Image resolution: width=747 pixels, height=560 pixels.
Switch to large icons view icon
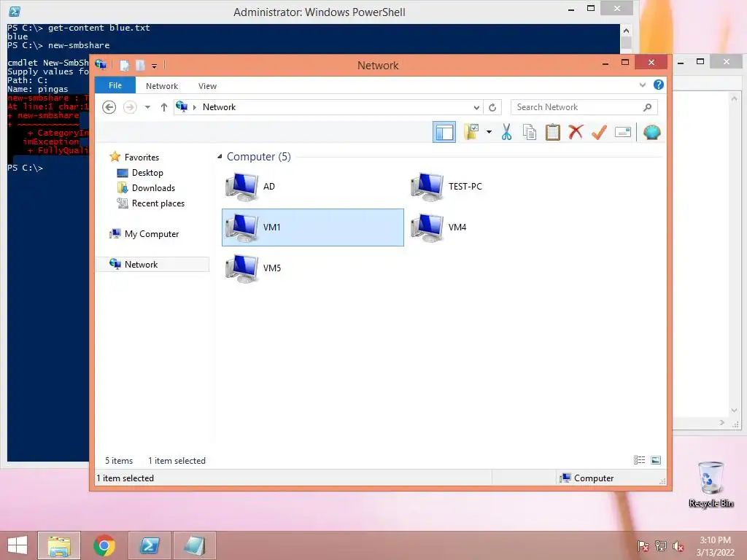click(656, 460)
